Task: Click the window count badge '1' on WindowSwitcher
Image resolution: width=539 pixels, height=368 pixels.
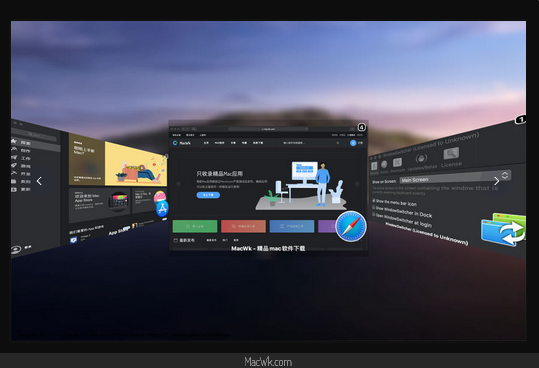Action: click(x=520, y=120)
